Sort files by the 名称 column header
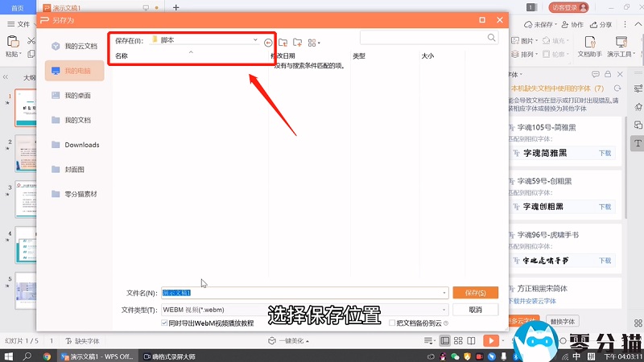 point(122,56)
